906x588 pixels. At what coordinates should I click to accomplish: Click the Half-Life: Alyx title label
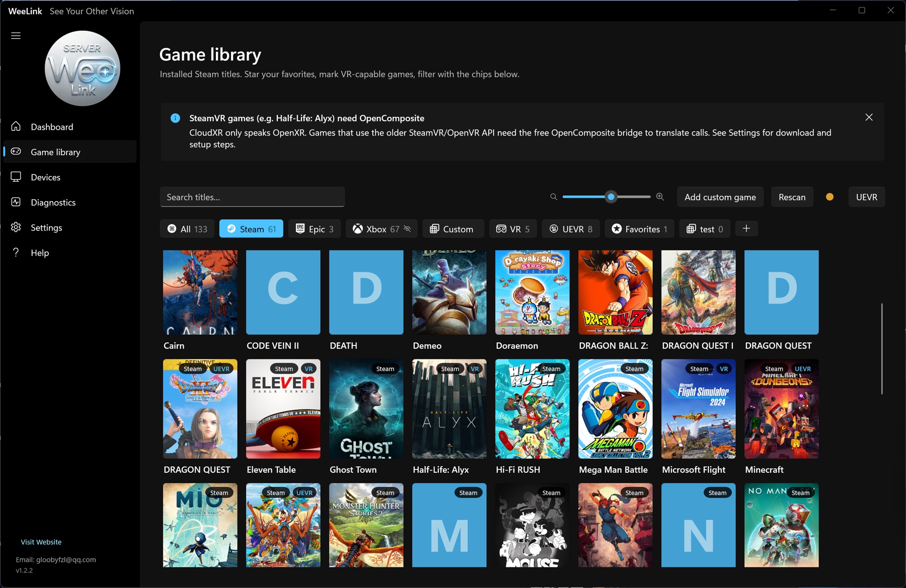click(441, 469)
